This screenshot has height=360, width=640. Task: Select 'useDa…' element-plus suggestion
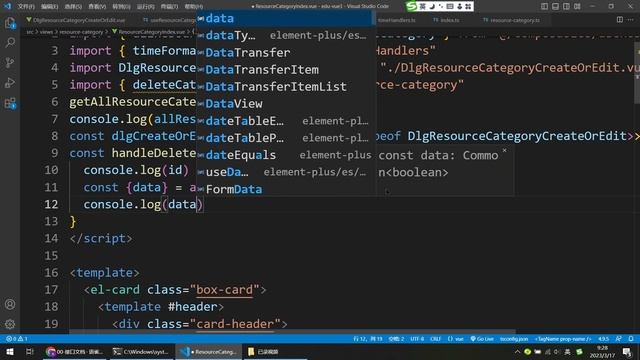click(284, 172)
